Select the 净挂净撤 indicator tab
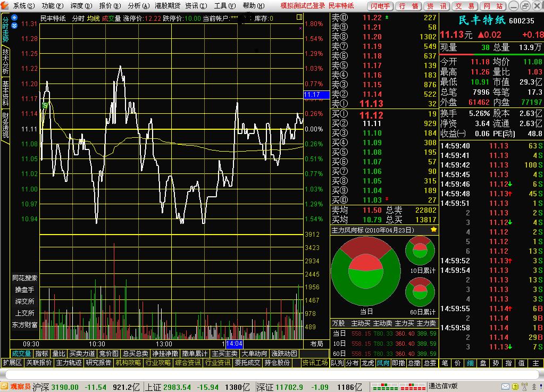The height and width of the screenshot is (392, 544). (x=165, y=354)
